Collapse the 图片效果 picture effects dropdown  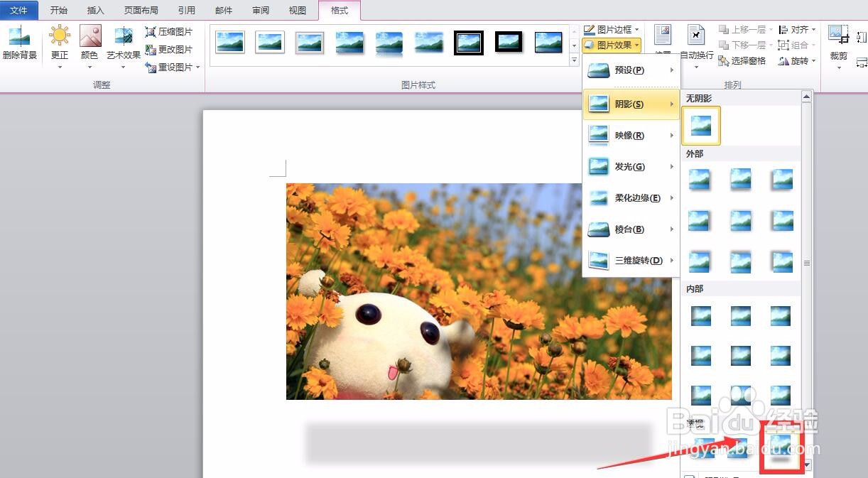[612, 45]
